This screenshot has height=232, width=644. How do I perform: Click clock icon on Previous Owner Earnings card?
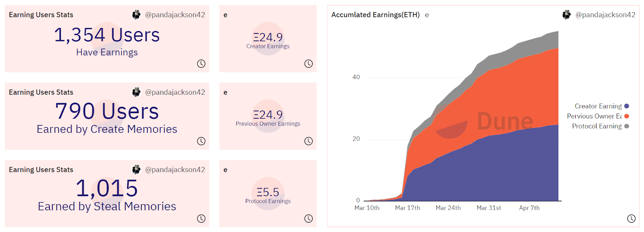[308, 141]
